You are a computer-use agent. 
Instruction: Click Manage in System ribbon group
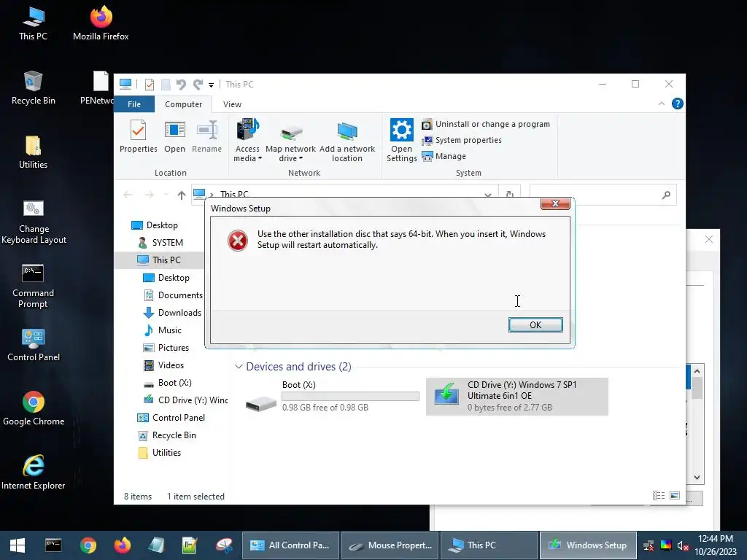[444, 156]
